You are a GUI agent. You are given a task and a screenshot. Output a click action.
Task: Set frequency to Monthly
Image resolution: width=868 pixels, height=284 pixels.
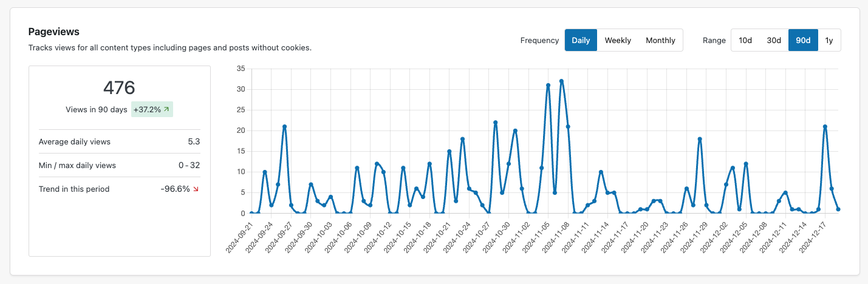pyautogui.click(x=660, y=40)
